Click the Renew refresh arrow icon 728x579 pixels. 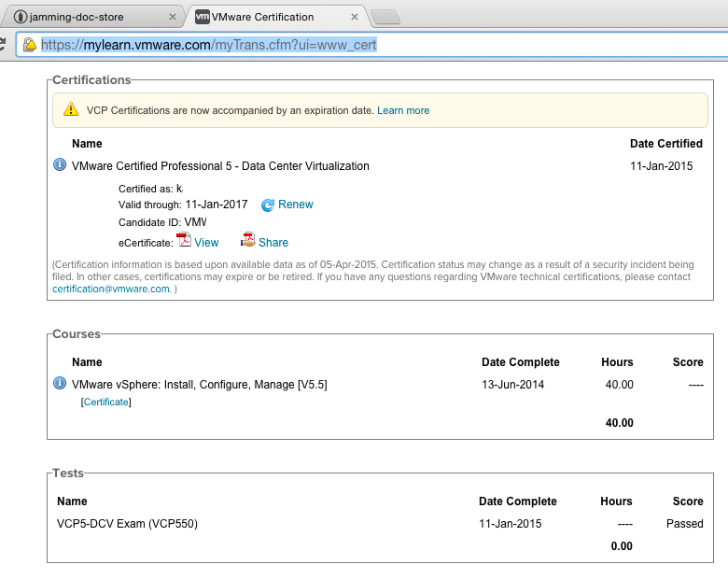click(268, 205)
